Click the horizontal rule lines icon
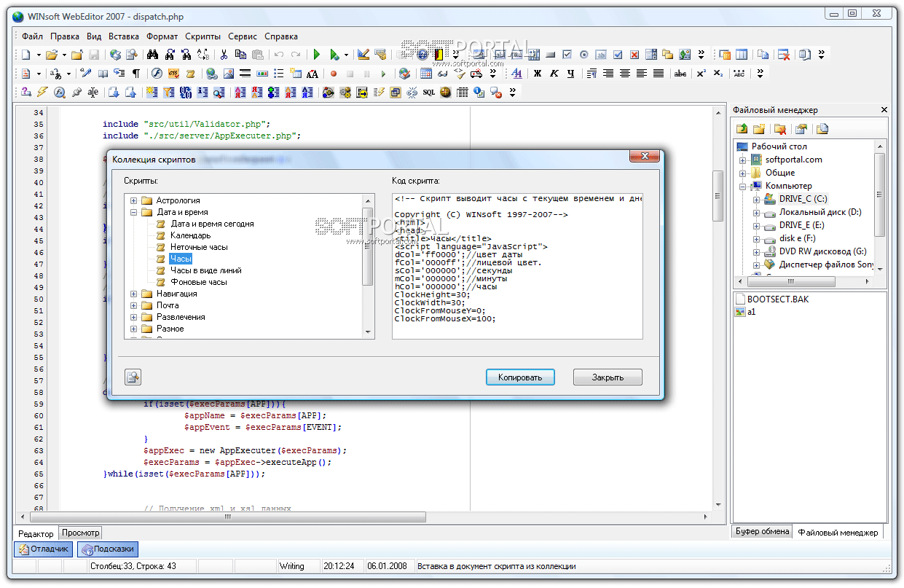Screen dimensions: 904x588 pos(245,74)
